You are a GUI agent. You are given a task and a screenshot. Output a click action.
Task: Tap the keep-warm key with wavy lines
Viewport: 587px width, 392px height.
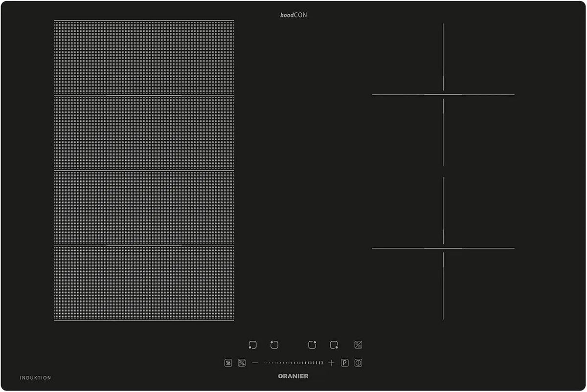[228, 363]
